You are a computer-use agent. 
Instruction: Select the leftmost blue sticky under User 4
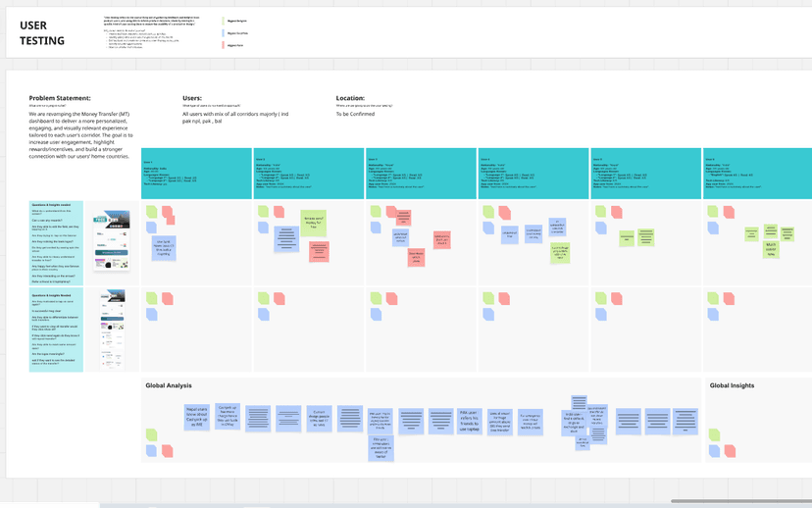coord(510,234)
